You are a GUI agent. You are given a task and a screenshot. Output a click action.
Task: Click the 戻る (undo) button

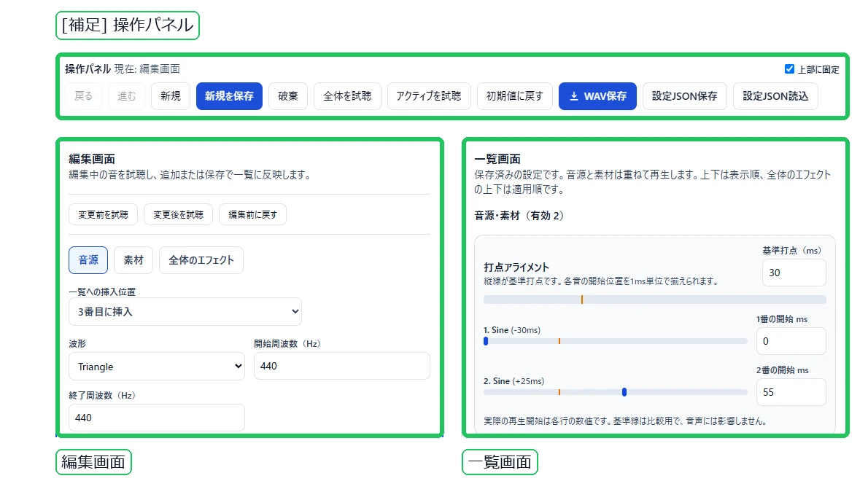point(84,96)
